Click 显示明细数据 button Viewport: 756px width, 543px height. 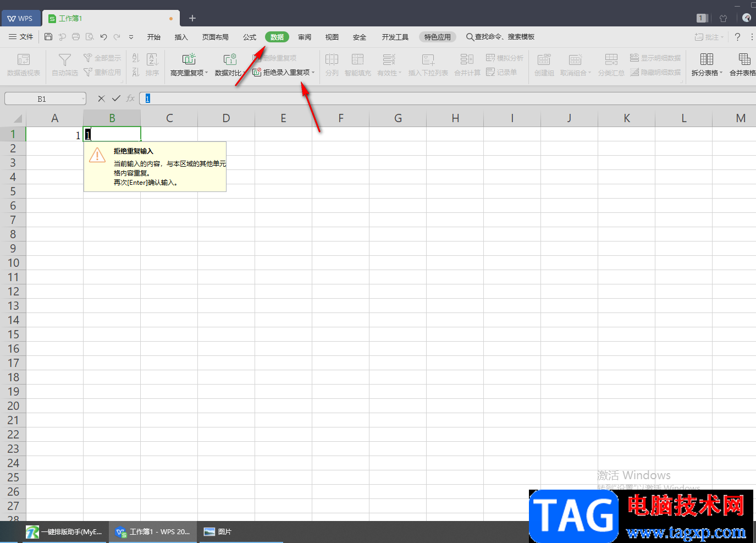[655, 58]
